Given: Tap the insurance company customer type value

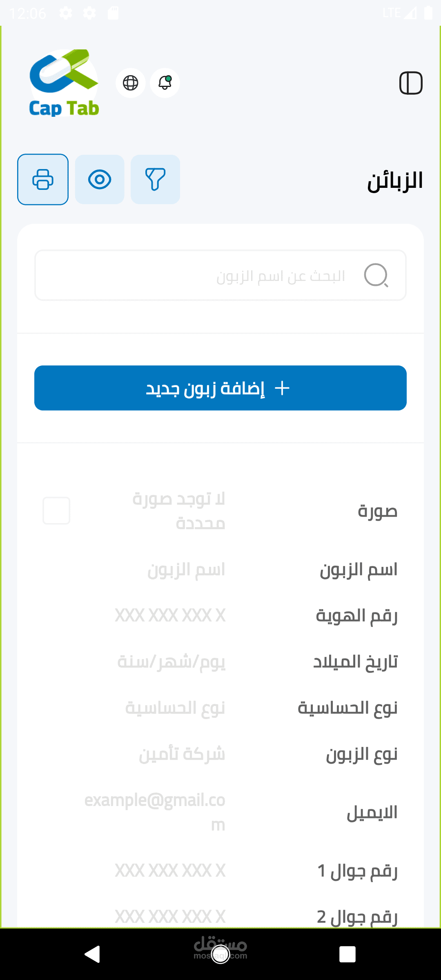Looking at the screenshot, I should [x=182, y=754].
